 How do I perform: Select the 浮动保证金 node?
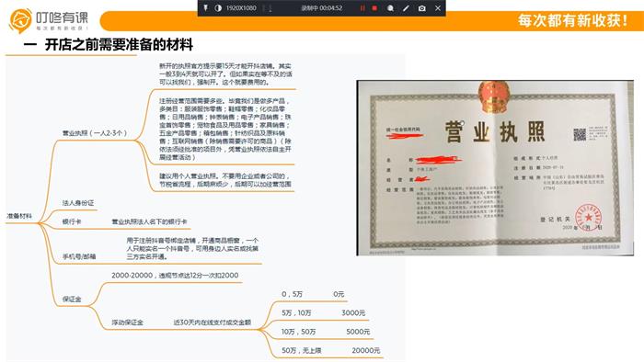click(x=127, y=322)
